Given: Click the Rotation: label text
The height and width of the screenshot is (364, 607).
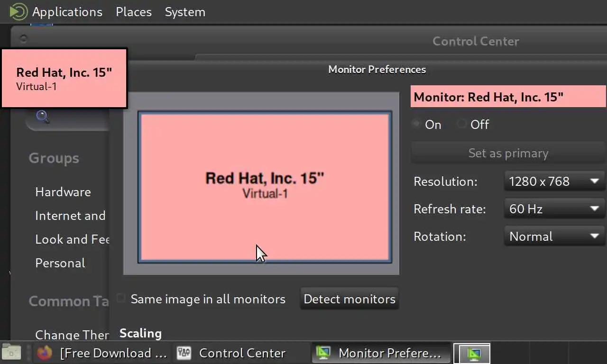Looking at the screenshot, I should click(x=440, y=237).
